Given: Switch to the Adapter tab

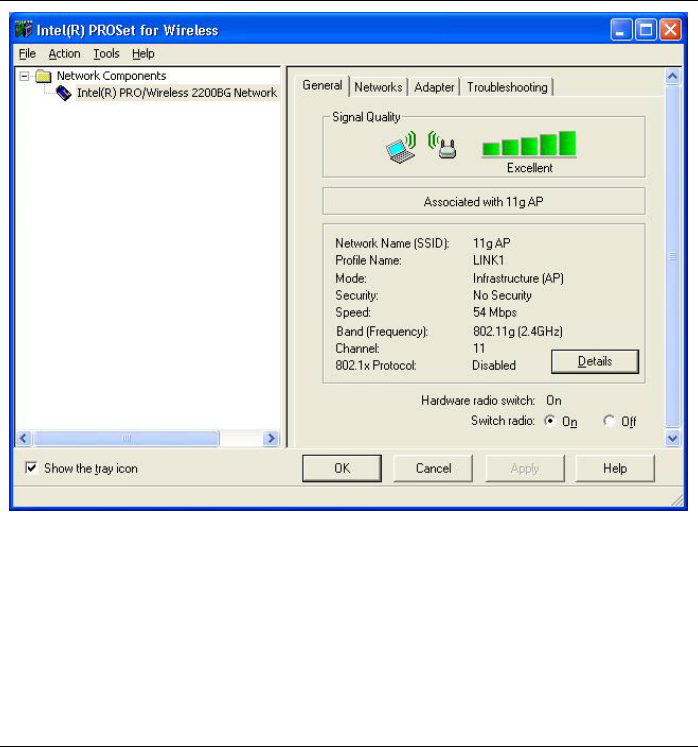Looking at the screenshot, I should pos(434,87).
